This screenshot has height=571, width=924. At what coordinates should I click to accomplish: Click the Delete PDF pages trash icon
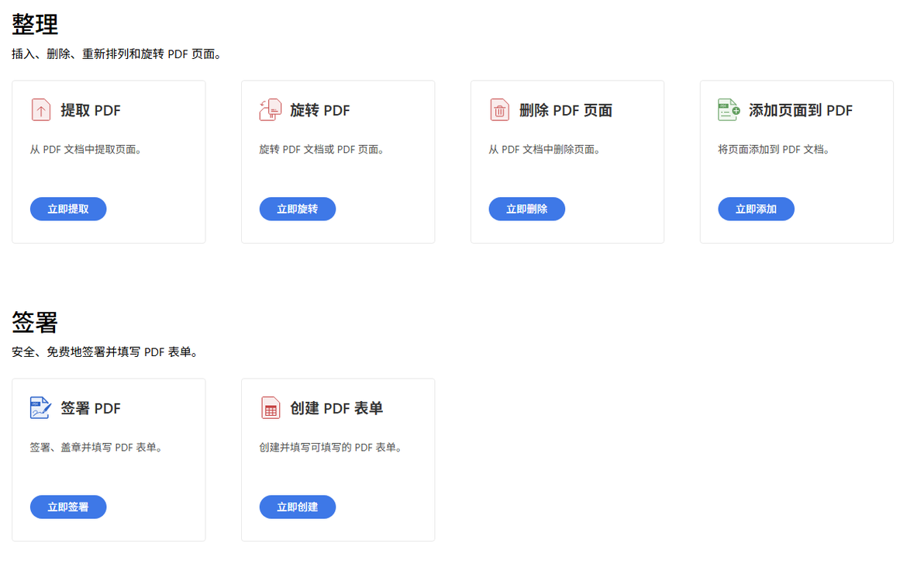499,109
